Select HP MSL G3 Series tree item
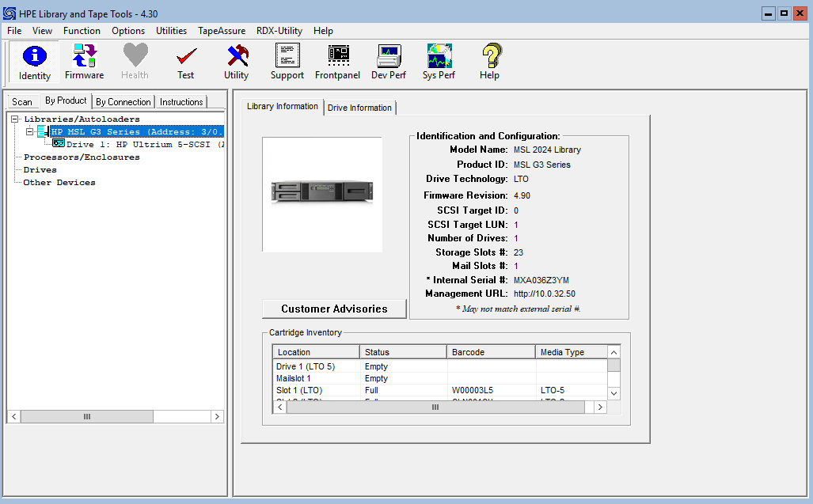Image resolution: width=813 pixels, height=504 pixels. pos(137,131)
